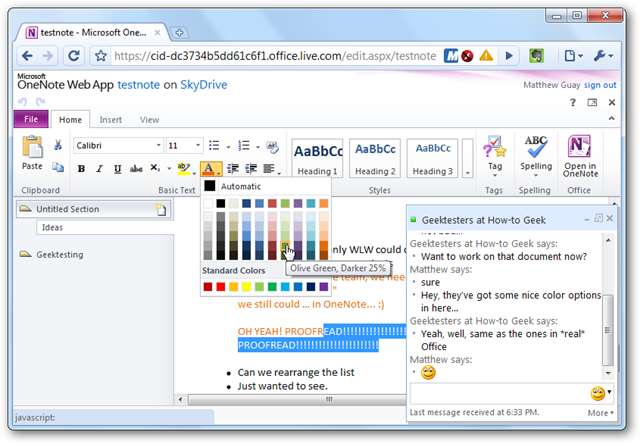Collapse the ribbon with the chevron
This screenshot has width=640, height=444.
(611, 118)
